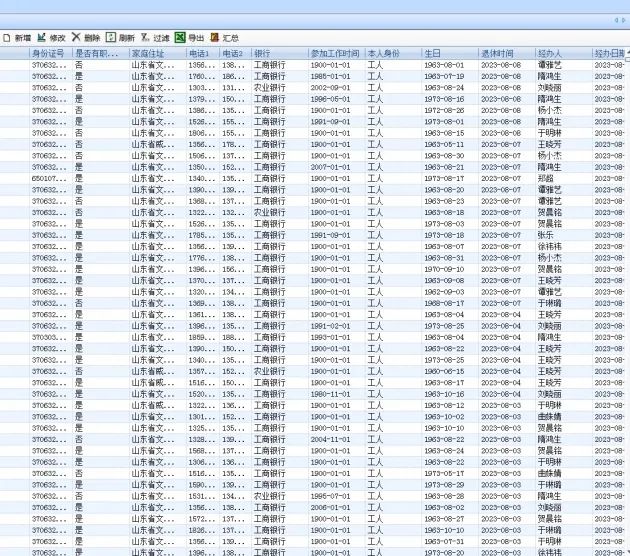Click the 电话2 column header

coord(232,53)
